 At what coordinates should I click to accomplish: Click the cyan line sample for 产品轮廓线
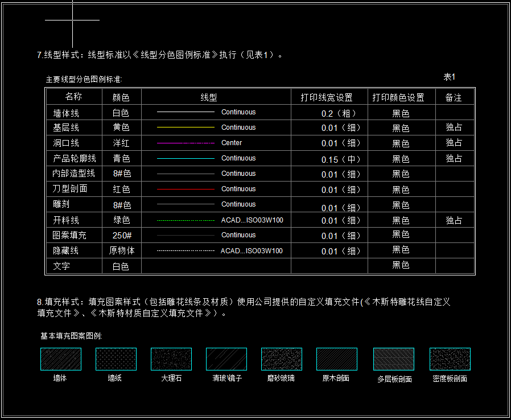tap(186, 158)
